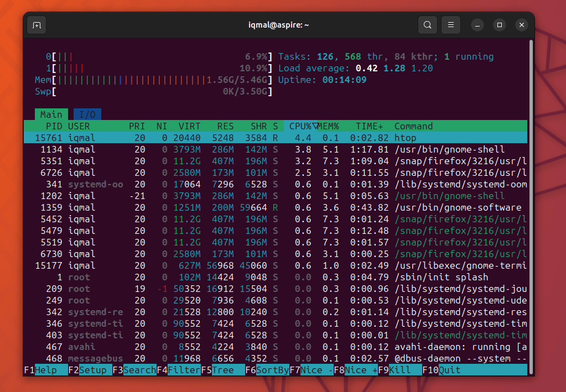Click the terminal search magnifier icon
Screen dimensions: 566x392
click(427, 25)
